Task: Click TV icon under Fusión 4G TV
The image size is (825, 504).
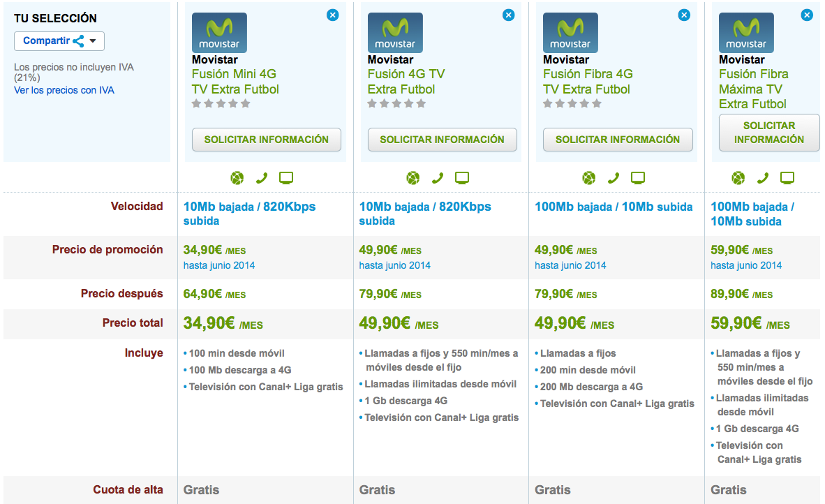Action: pos(462,178)
